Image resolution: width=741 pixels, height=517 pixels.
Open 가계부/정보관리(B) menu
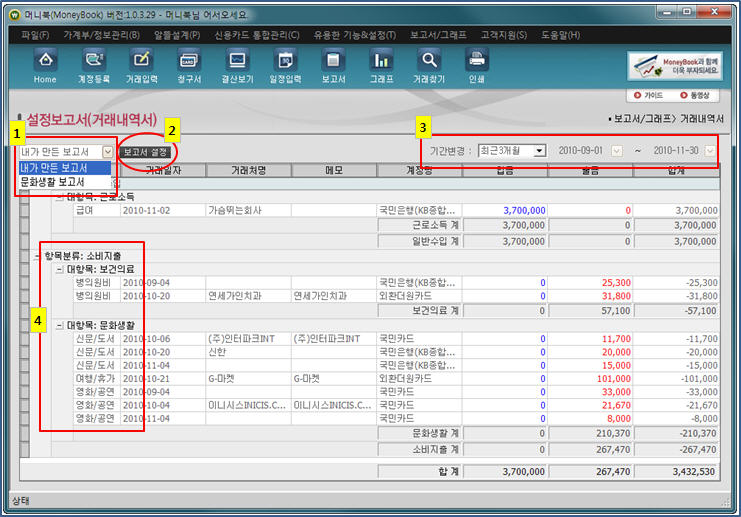click(102, 35)
